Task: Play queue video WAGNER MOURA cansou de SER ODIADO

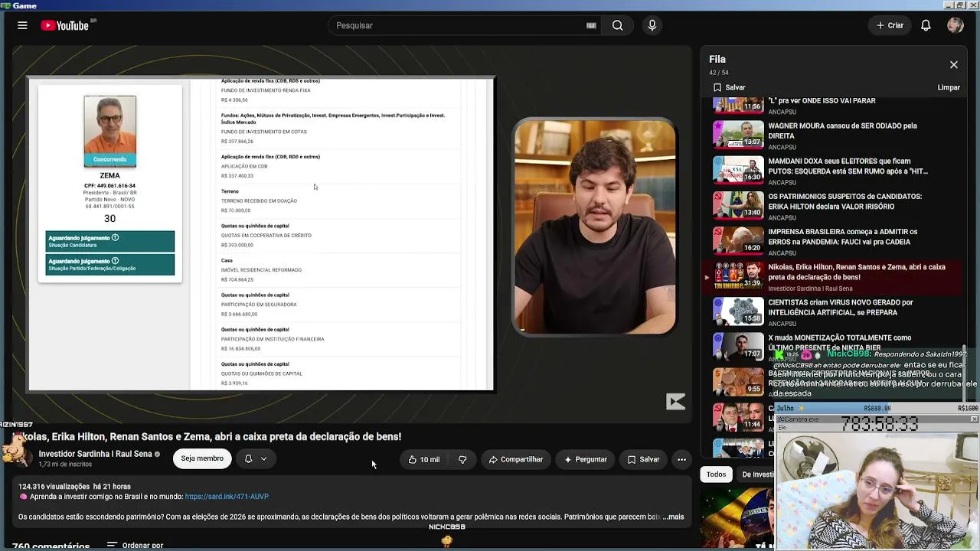Action: point(842,131)
